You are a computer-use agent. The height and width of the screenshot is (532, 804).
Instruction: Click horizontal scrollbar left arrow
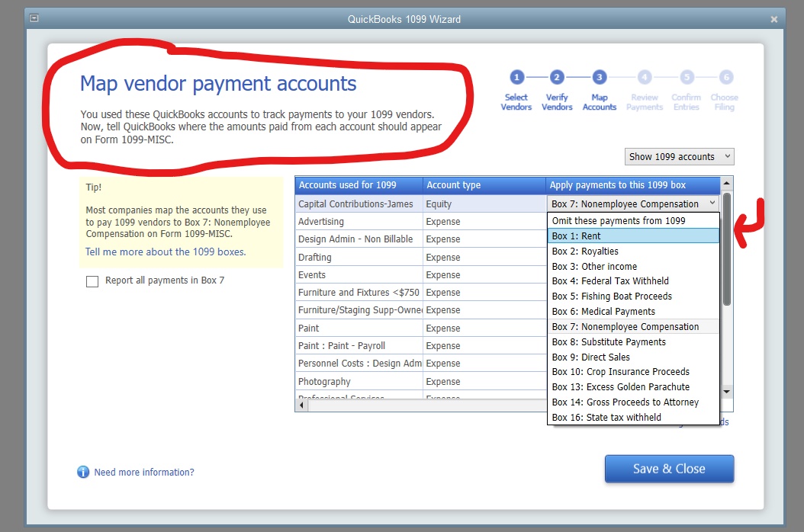(301, 405)
